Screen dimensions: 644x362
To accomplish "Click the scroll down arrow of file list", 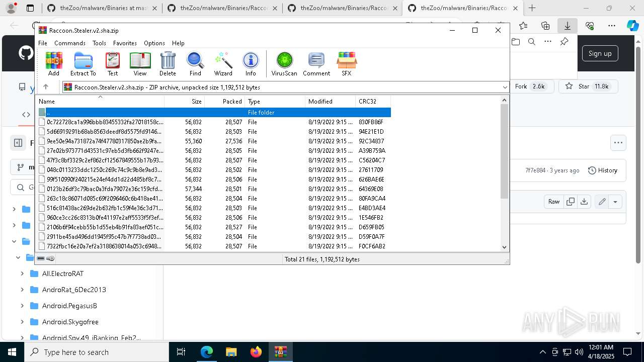I will [x=505, y=247].
